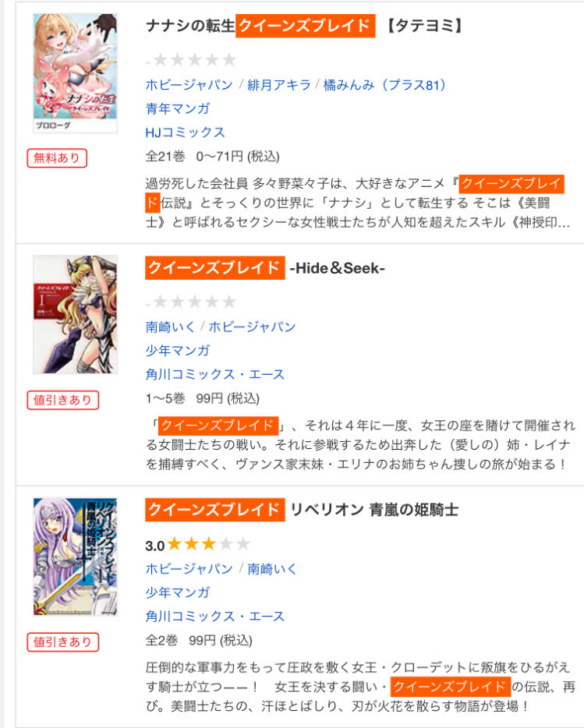Image resolution: width=584 pixels, height=728 pixels.
Task: Open ホビージャパン link in first result
Action: coord(189,85)
